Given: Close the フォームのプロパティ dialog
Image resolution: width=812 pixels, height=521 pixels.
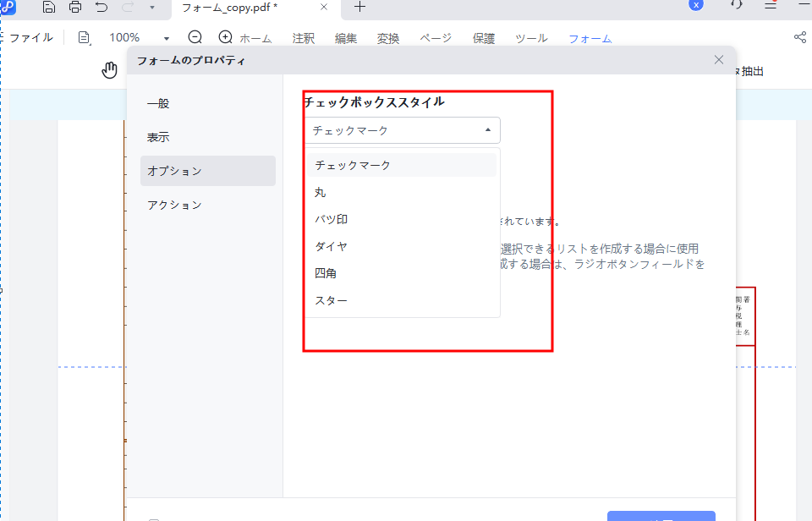Looking at the screenshot, I should point(718,60).
